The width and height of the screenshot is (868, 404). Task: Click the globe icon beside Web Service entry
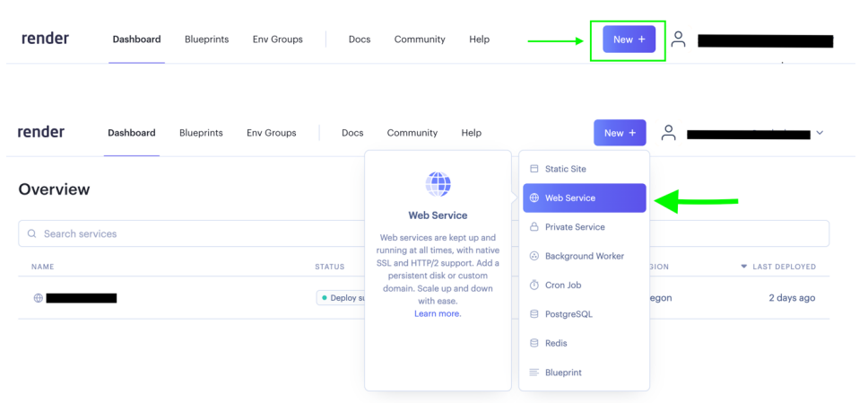click(534, 198)
